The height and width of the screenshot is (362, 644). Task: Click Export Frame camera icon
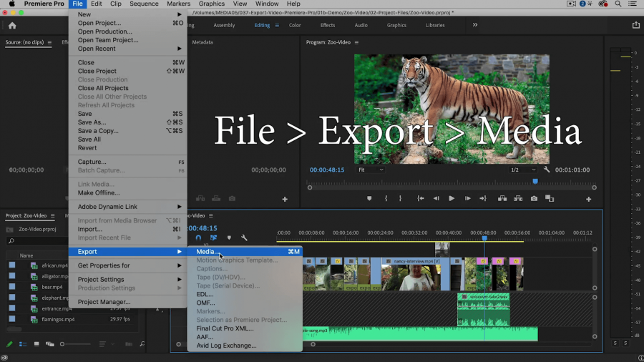tap(534, 199)
